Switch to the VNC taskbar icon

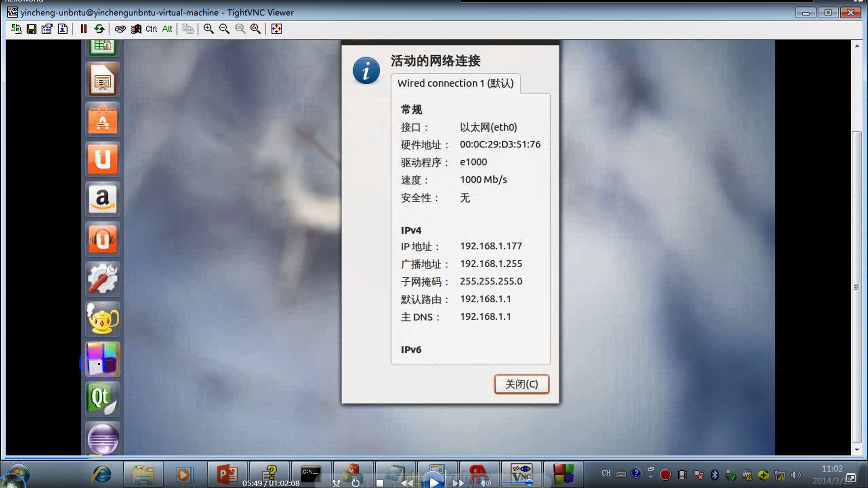521,474
